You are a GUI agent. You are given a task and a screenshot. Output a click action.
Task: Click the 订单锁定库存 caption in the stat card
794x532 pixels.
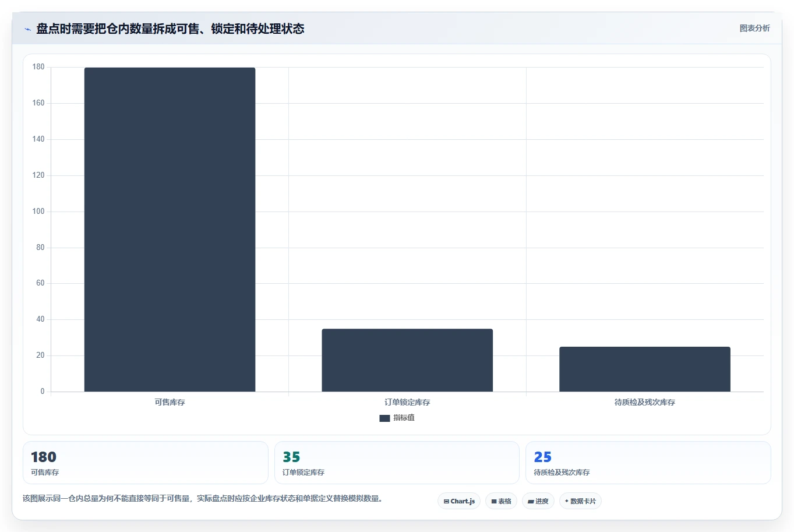click(304, 473)
